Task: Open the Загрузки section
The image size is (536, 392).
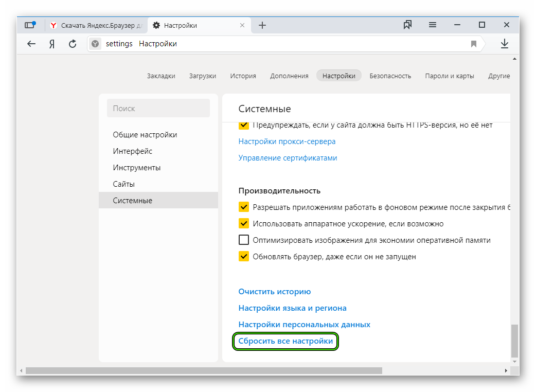Action: click(203, 76)
